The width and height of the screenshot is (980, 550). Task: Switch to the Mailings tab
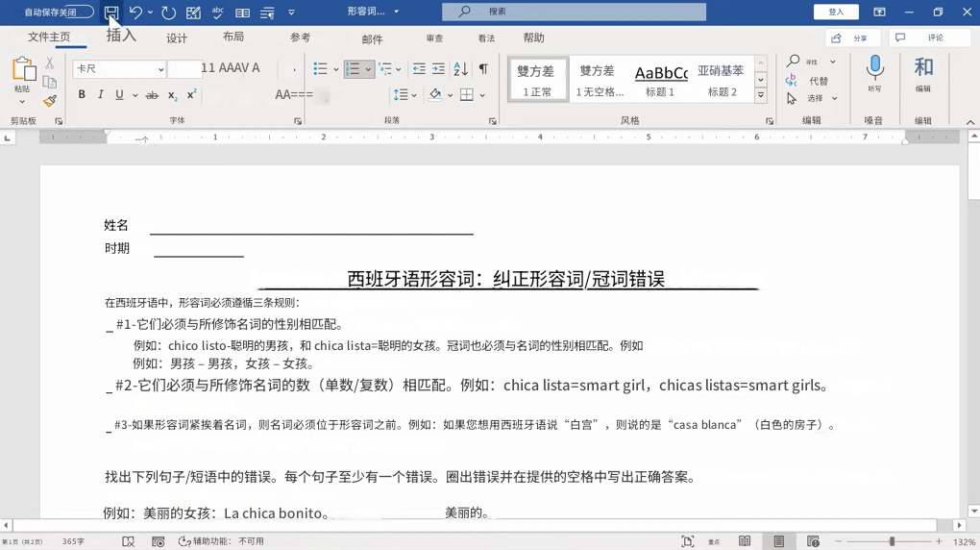coord(372,39)
